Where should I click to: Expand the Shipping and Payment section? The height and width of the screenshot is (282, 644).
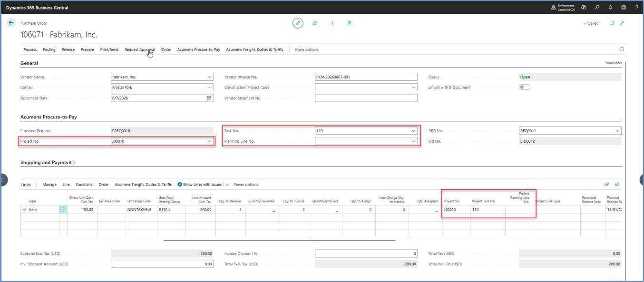48,163
